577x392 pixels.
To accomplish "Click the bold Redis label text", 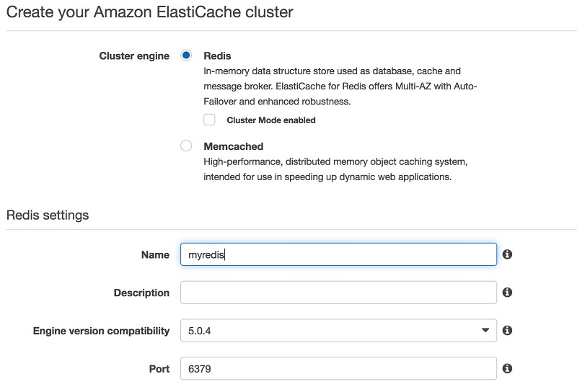I will (x=218, y=56).
